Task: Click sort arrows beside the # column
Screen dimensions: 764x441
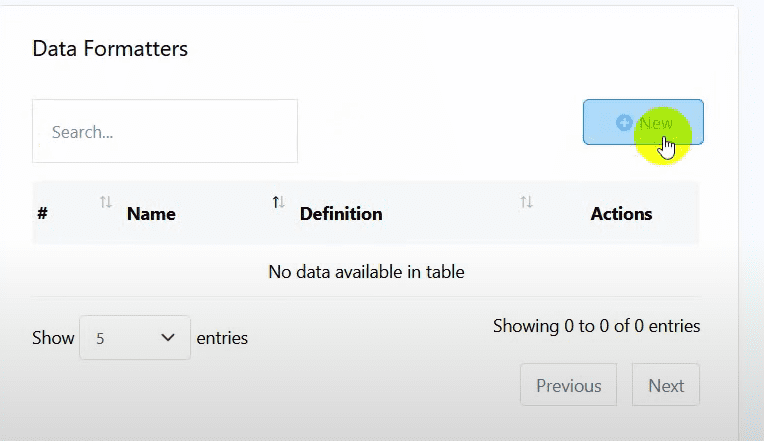Action: pyautogui.click(x=106, y=203)
